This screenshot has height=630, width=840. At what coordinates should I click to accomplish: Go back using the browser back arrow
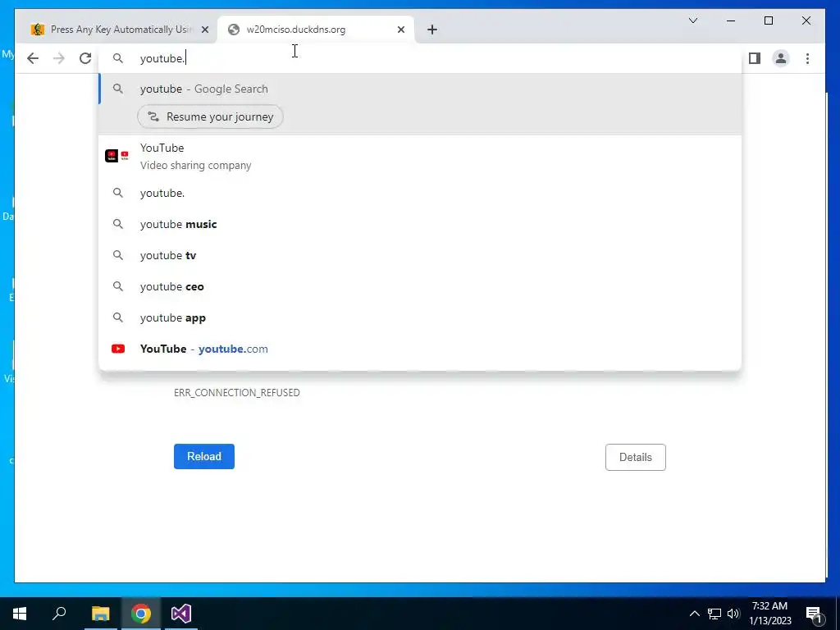tap(33, 58)
